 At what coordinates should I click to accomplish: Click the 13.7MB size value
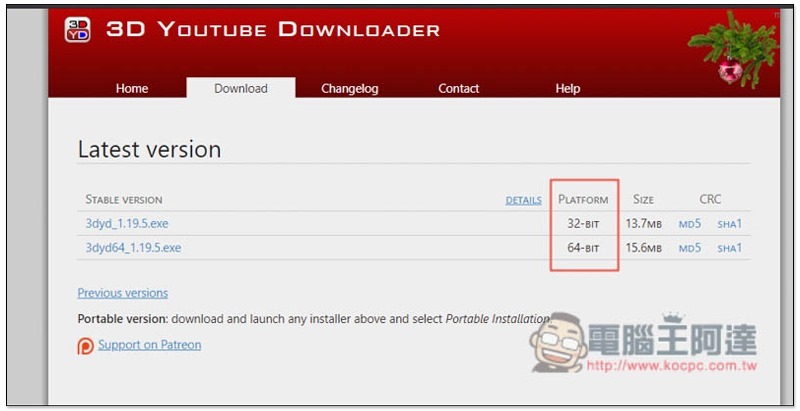643,224
